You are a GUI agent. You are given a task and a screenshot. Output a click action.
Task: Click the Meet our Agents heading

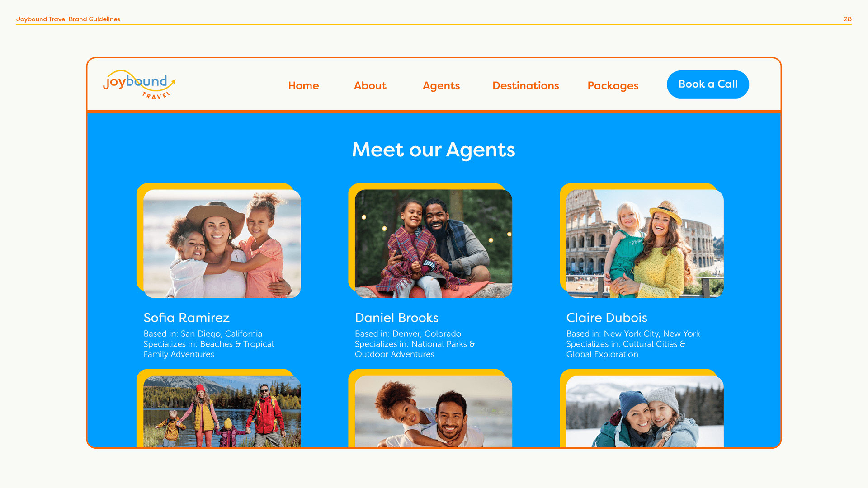[433, 150]
